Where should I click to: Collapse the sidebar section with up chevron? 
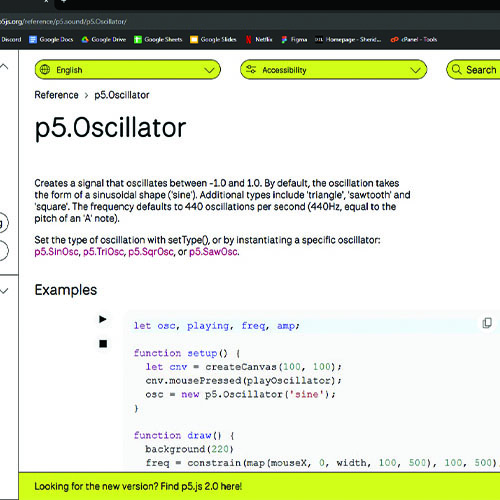(x=4, y=66)
